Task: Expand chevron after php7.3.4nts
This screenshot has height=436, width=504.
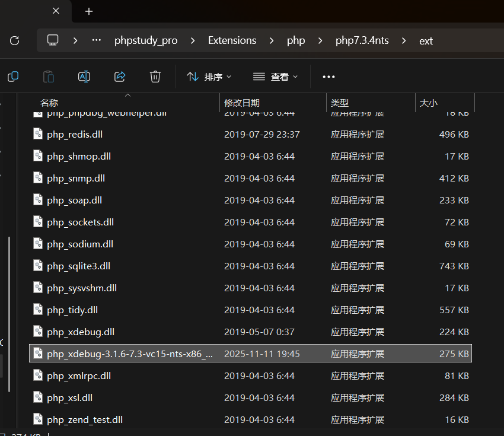Action: pos(404,40)
